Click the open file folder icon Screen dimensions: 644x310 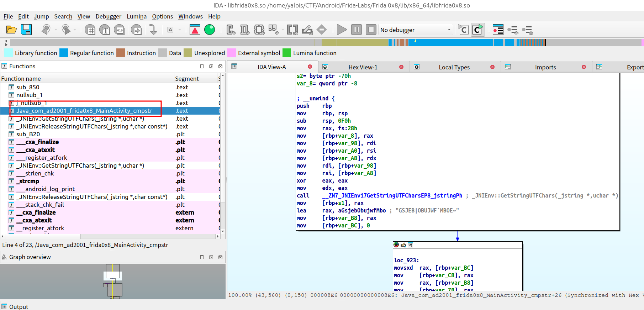pos(11,30)
